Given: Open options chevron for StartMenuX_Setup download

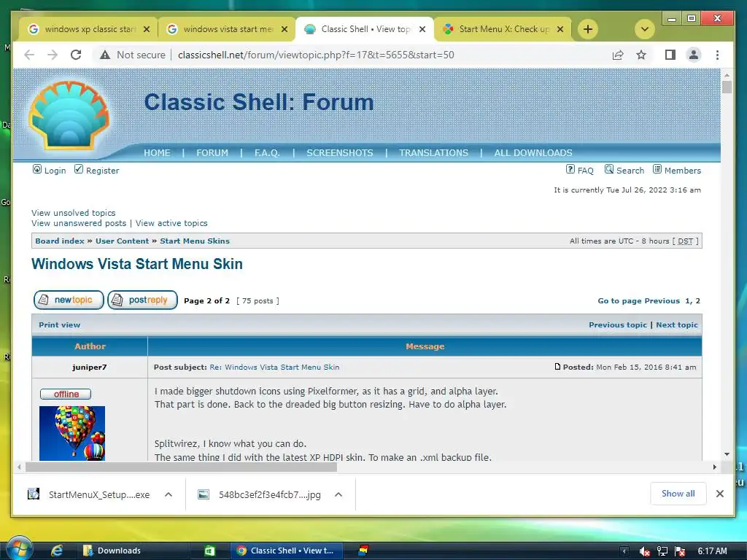Looking at the screenshot, I should click(x=169, y=494).
